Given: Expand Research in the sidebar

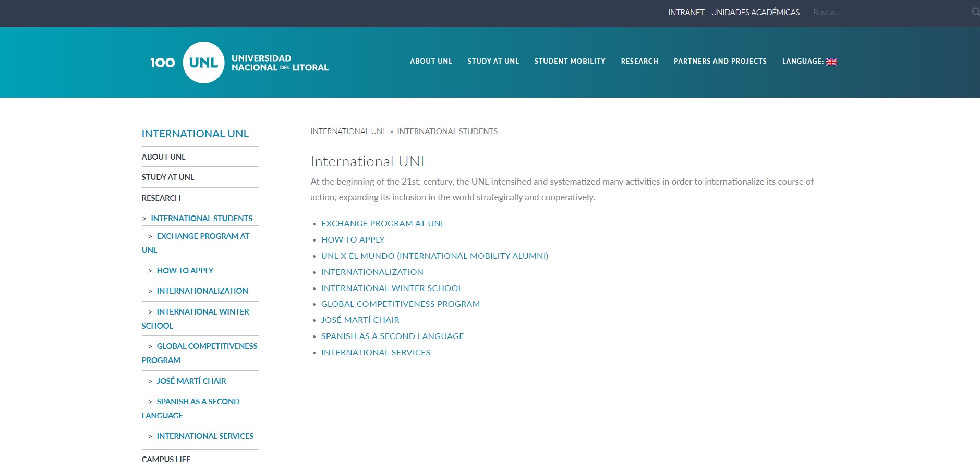Looking at the screenshot, I should pos(161,198).
